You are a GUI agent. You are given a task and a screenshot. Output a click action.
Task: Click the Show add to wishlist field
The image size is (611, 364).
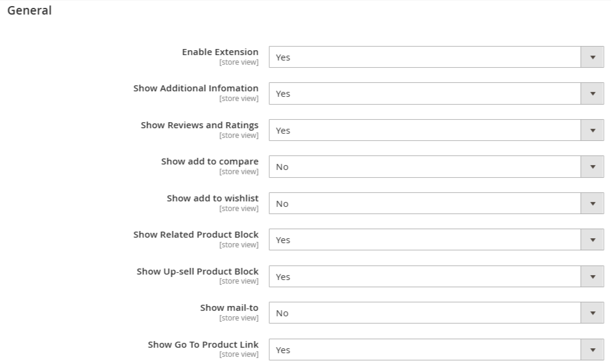point(436,203)
